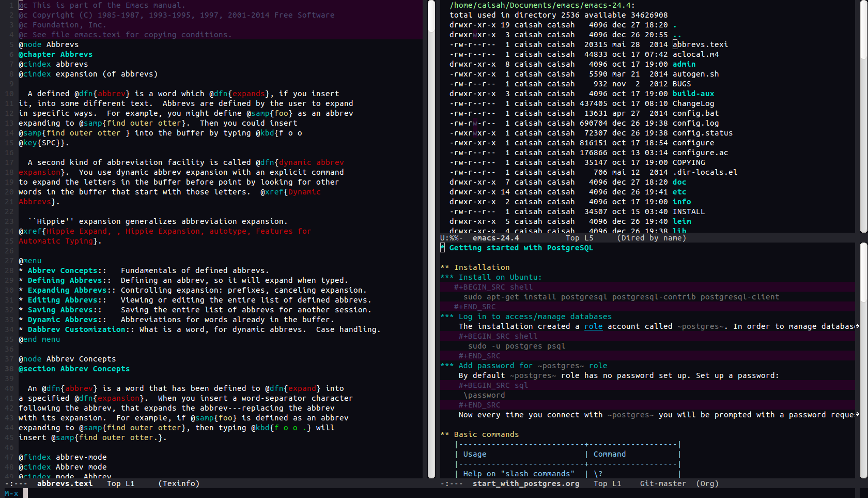Image resolution: width=868 pixels, height=498 pixels.
Task: Click the Dired window vertical scrollbar
Action: pos(864,116)
